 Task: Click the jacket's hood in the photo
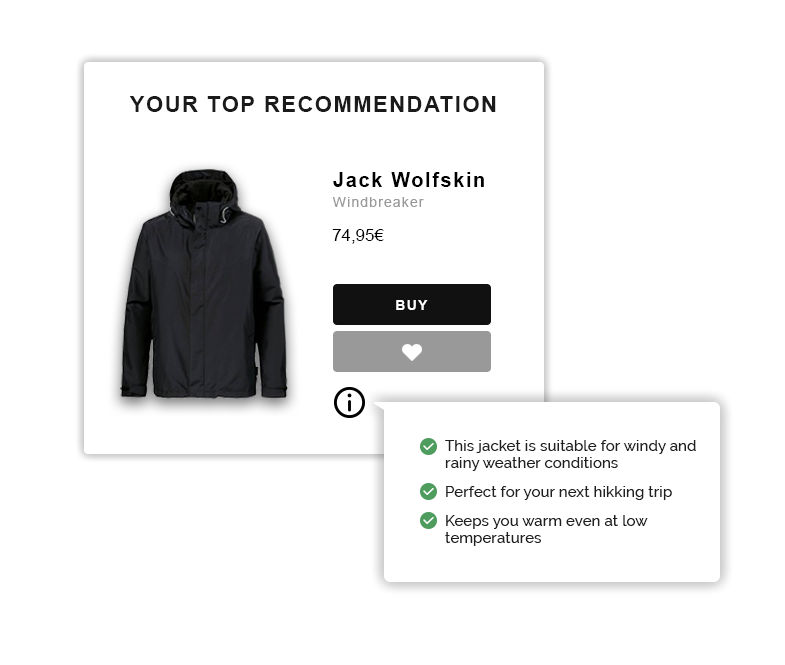pyautogui.click(x=200, y=187)
